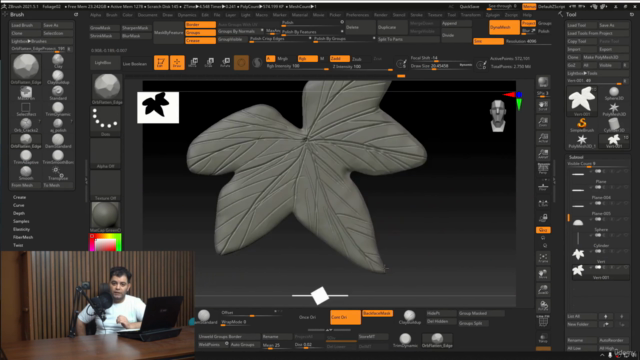Adjust the Draw Size slider
Screen dimensions: 640x360
point(442,66)
